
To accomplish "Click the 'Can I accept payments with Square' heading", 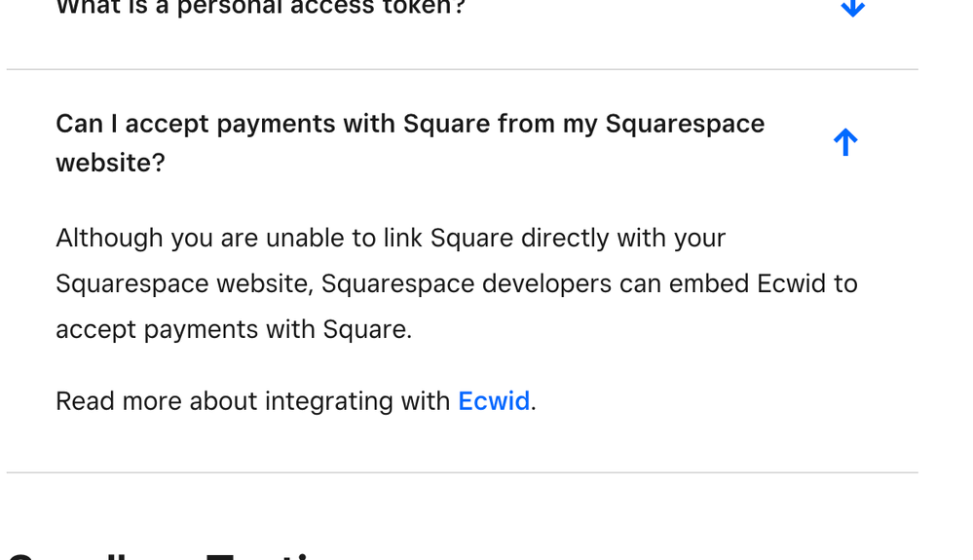I will [409, 125].
